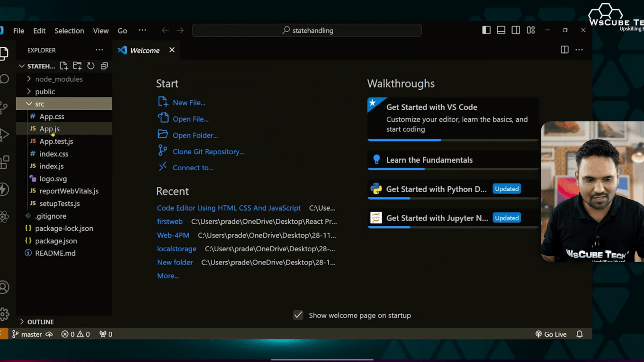The width and height of the screenshot is (644, 362).
Task: Open the Search view in activity bar
Action: pos(4,79)
